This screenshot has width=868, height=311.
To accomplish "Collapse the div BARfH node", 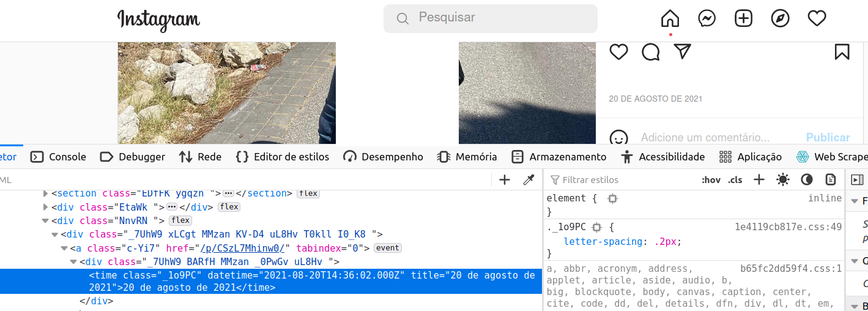I will pos(73,262).
